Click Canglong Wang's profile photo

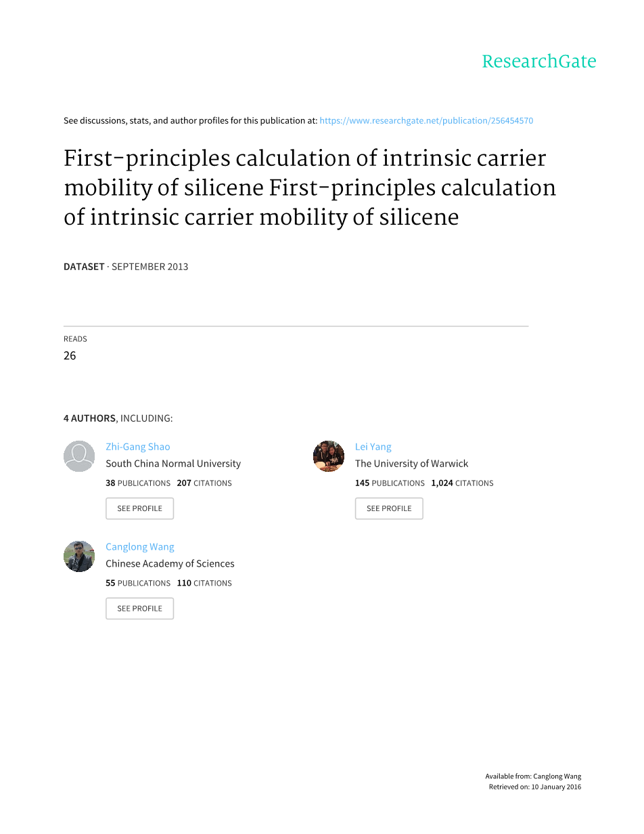point(79,556)
